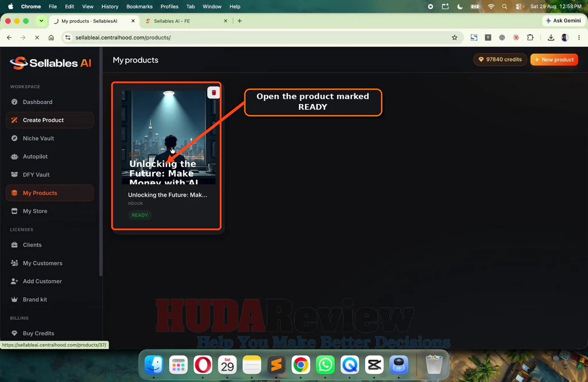Click the red asterisk extension icon
This screenshot has height=382, width=588.
(516, 37)
